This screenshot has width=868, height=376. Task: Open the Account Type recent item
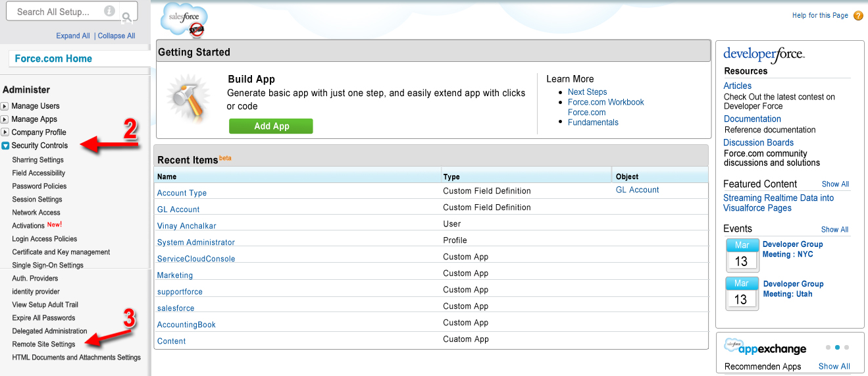[182, 193]
